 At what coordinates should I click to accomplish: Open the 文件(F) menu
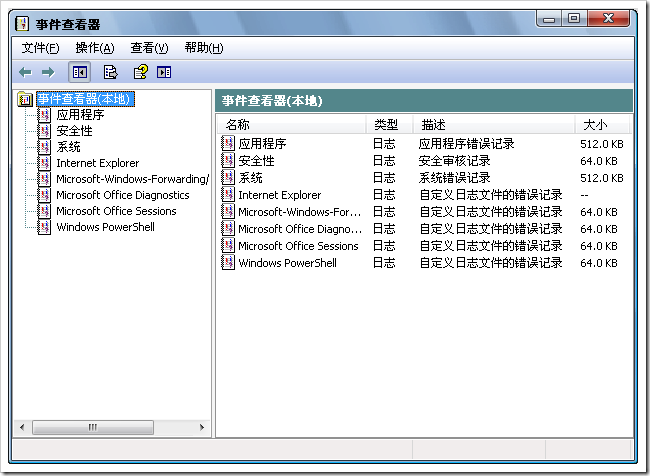[40, 48]
